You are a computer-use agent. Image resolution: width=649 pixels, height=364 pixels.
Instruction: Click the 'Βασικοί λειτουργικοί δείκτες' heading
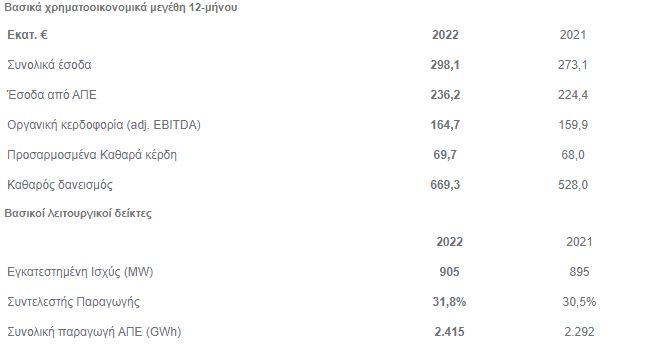click(x=78, y=214)
